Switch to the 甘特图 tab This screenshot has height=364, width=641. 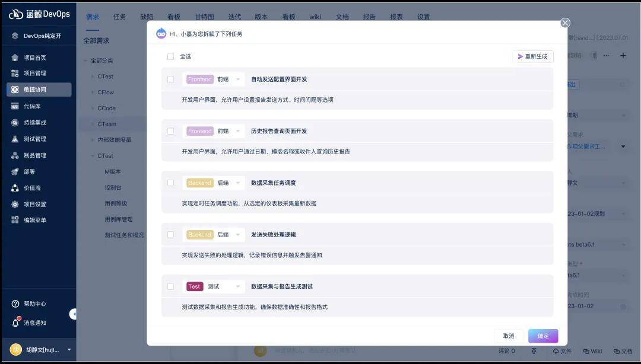(x=204, y=17)
